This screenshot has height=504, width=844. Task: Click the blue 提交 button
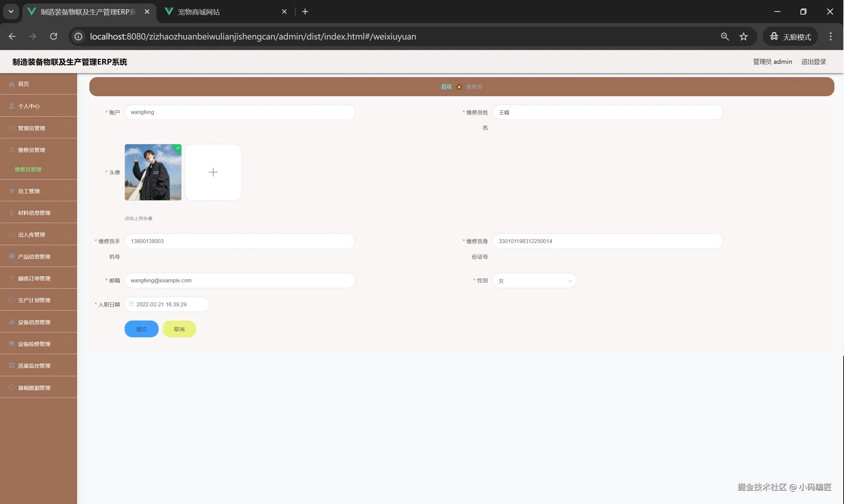(141, 329)
